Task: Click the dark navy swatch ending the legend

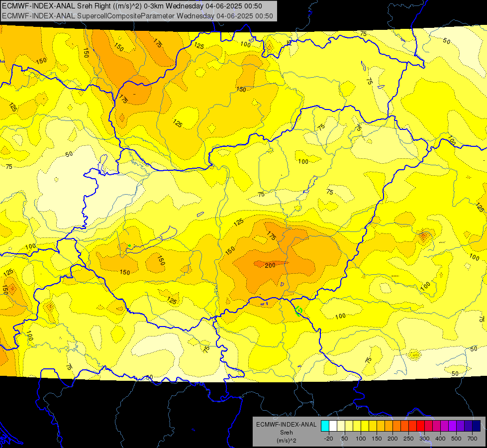Action: coord(477,426)
